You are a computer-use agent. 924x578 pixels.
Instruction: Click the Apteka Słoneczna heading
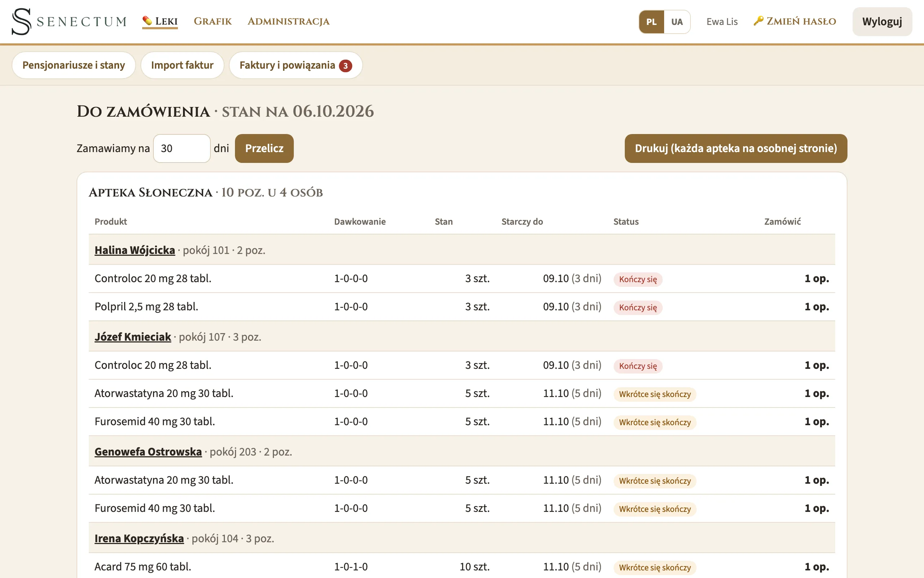[151, 192]
